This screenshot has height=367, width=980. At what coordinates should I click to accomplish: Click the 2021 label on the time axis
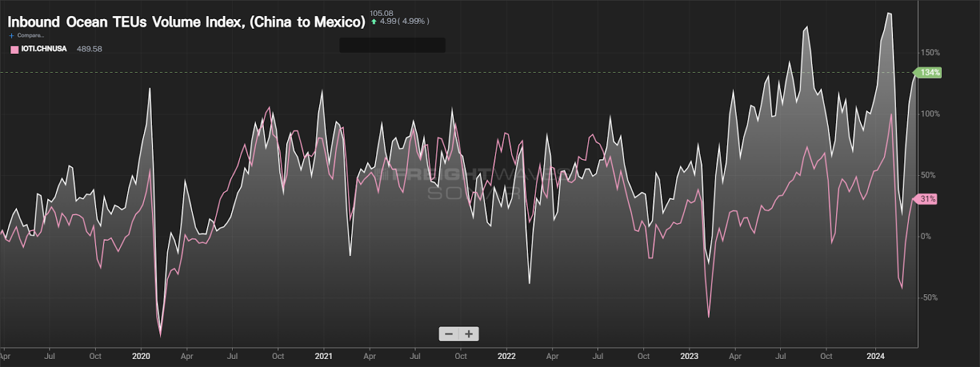(323, 356)
